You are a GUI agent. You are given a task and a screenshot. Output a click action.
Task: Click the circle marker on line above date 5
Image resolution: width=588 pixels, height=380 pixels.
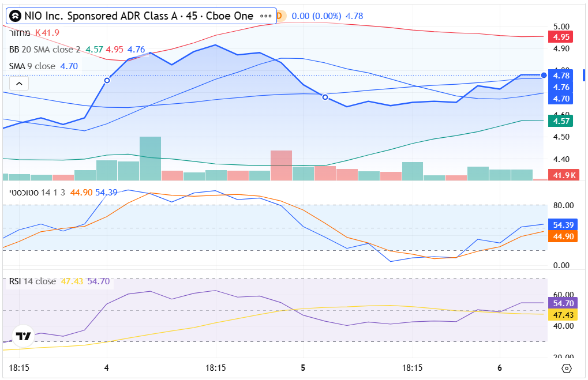pos(325,97)
